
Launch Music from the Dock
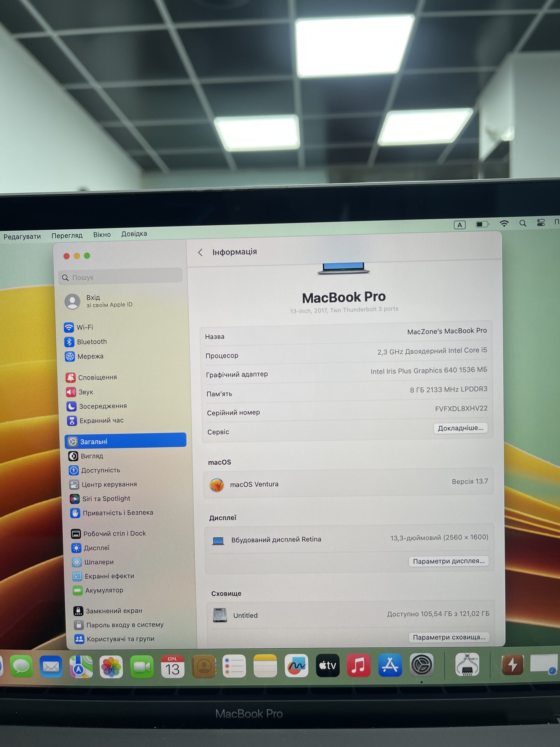pyautogui.click(x=358, y=665)
